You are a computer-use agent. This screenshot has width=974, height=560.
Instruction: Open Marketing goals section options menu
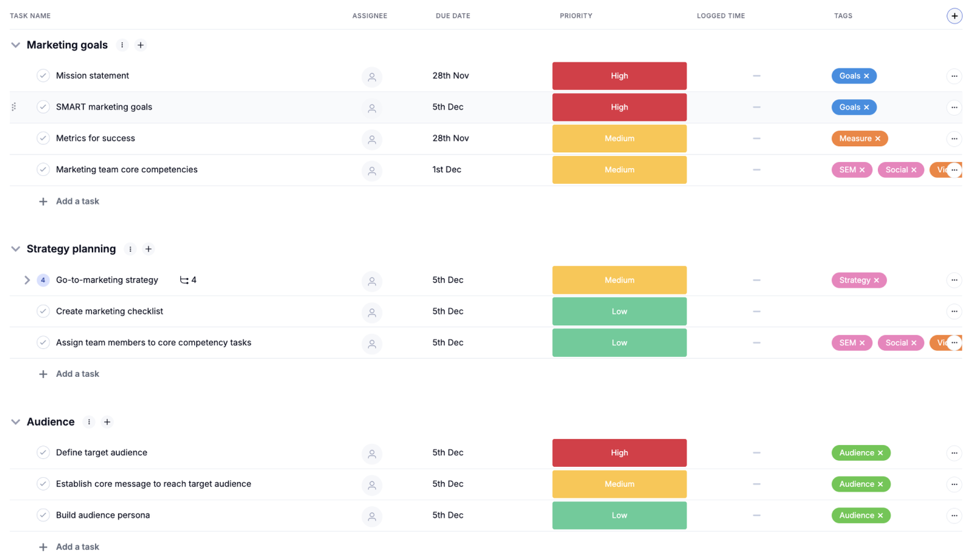[122, 45]
